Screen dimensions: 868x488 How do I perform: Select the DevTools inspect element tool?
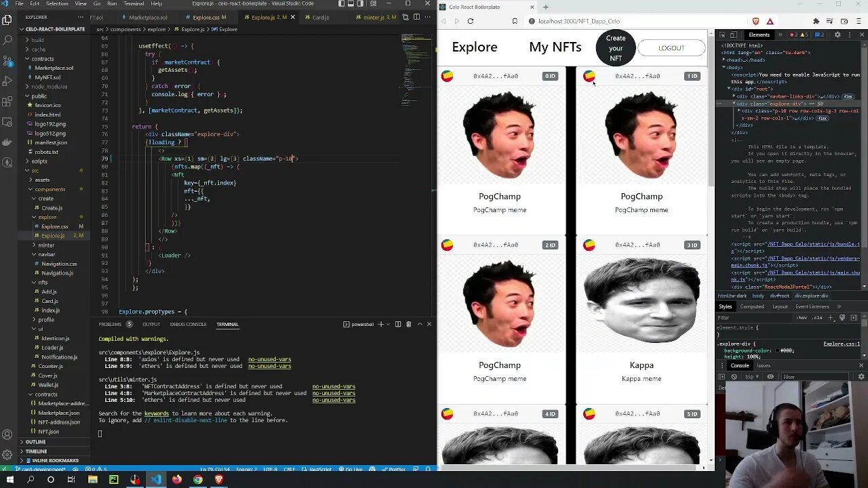pyautogui.click(x=723, y=35)
